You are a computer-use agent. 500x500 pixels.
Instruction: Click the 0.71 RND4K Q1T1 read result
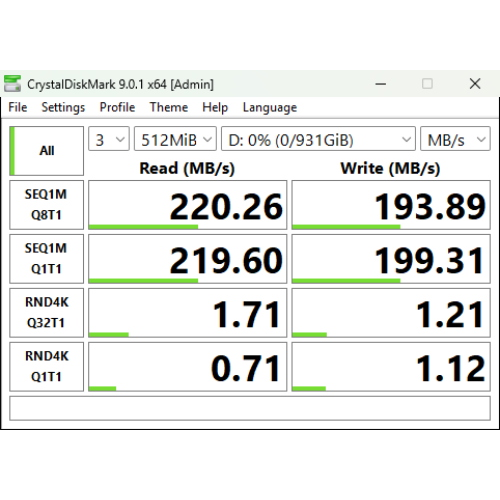pos(188,367)
